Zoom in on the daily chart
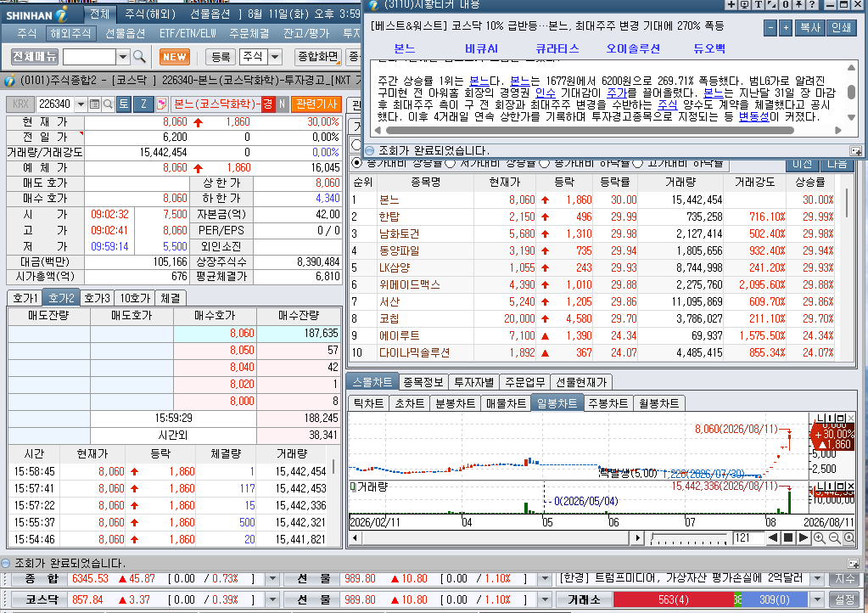The width and height of the screenshot is (868, 613). (820, 537)
